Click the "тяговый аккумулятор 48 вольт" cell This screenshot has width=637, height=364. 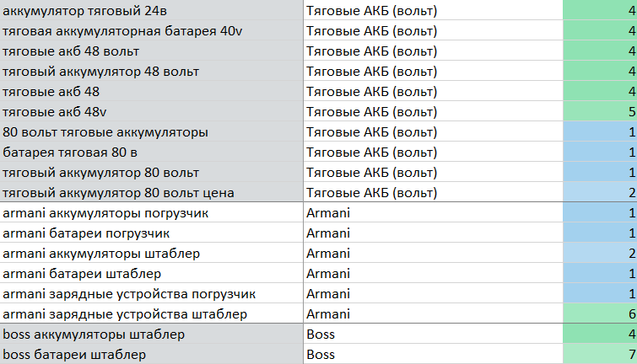[x=152, y=71]
